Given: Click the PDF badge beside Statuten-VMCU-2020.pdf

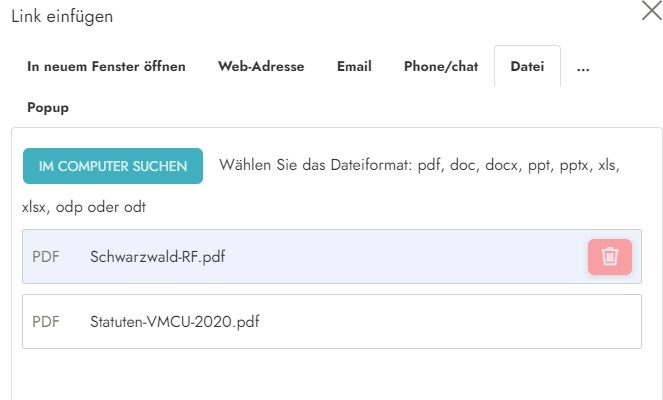Looking at the screenshot, I should point(46,321).
